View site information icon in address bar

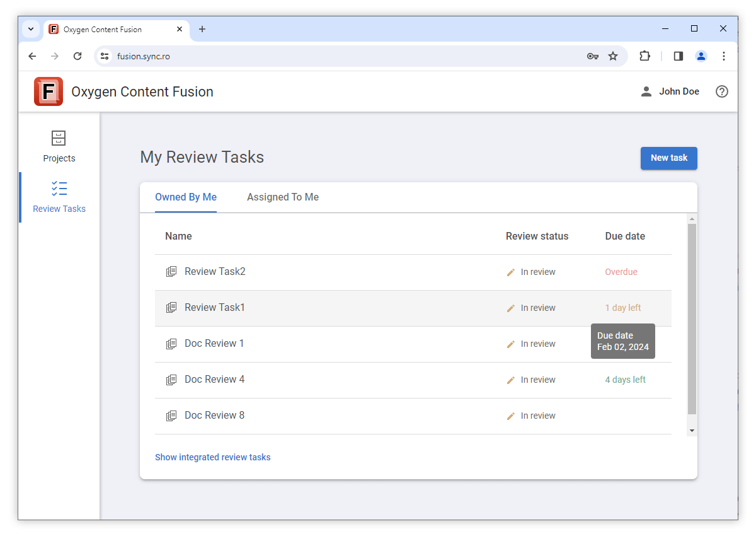click(105, 56)
